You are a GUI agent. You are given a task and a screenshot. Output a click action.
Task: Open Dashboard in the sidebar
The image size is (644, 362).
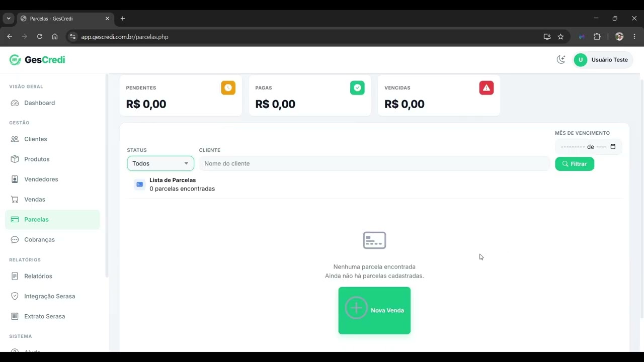point(52,103)
